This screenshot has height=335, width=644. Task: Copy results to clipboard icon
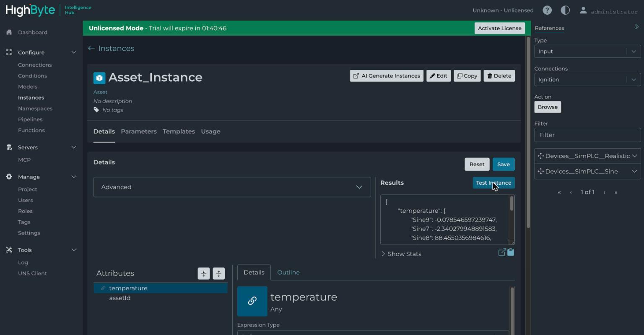pos(511,252)
